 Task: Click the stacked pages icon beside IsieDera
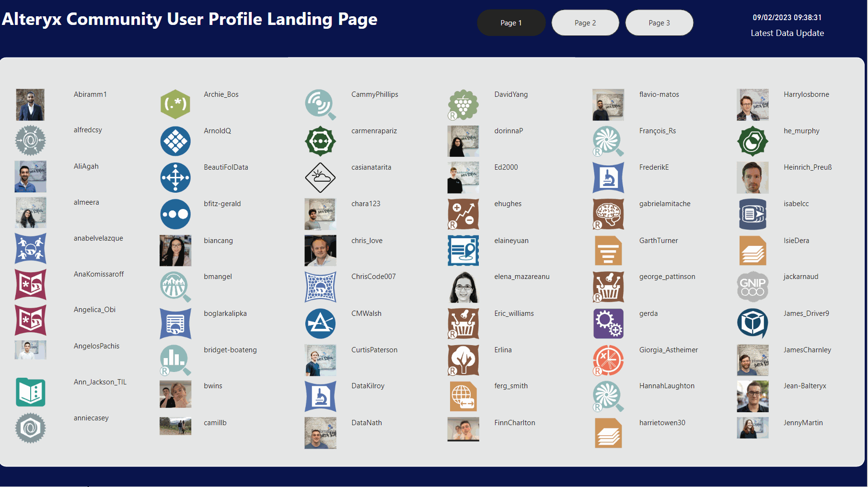752,250
